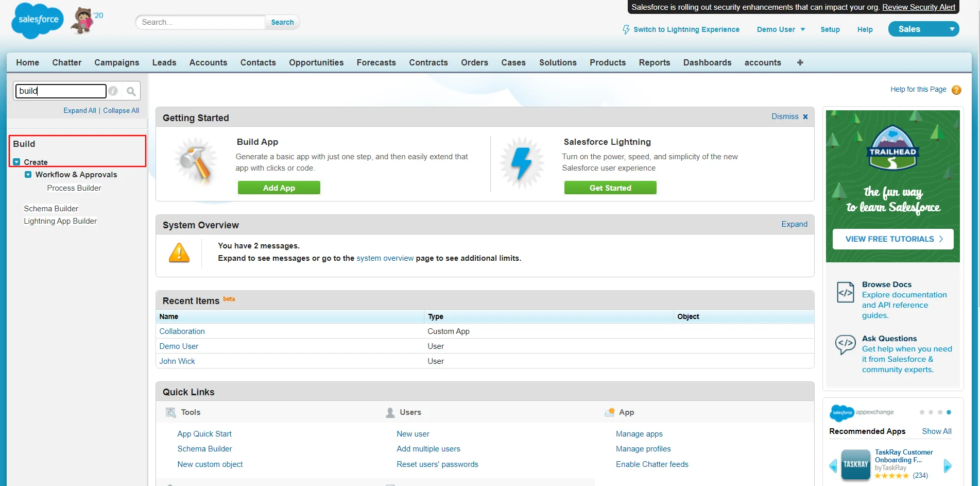Click Enable Chatter feeds quick link
Screen dimensions: 980x486
(x=652, y=464)
